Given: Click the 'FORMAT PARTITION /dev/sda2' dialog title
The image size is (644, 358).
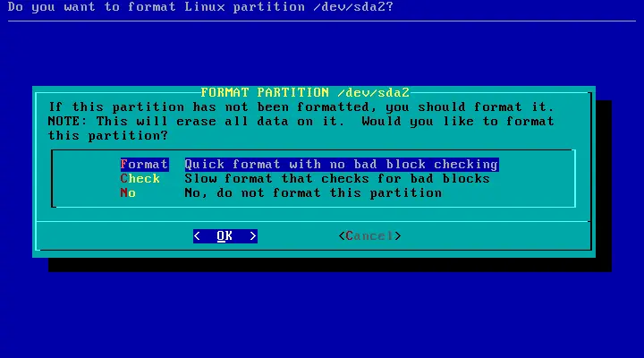Looking at the screenshot, I should [x=305, y=92].
